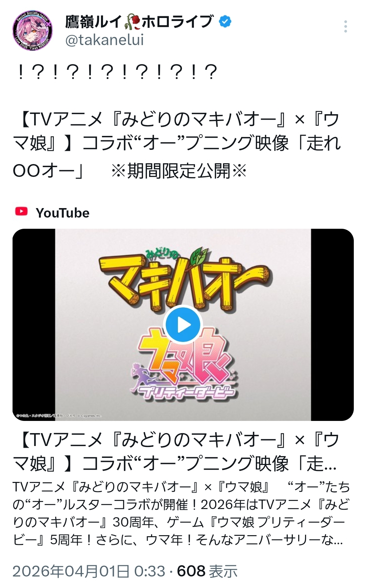Click the wilted rose emoji in name

[x=132, y=22]
